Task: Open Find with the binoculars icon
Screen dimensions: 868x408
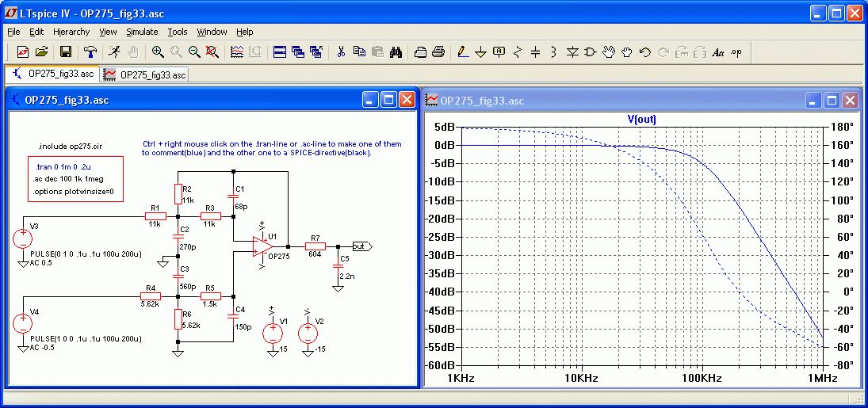Action: pyautogui.click(x=396, y=52)
